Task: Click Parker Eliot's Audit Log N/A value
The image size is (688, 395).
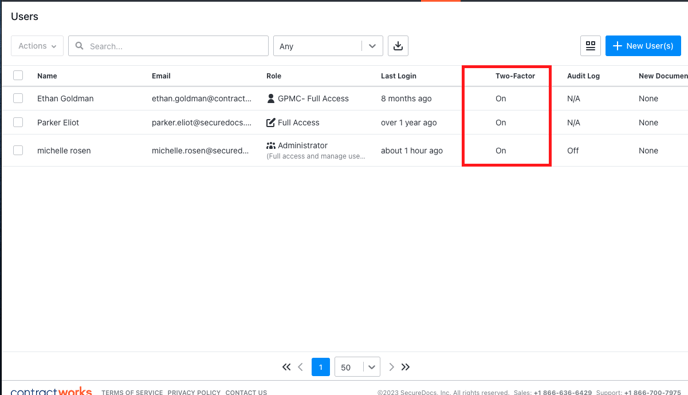Action: tap(573, 122)
